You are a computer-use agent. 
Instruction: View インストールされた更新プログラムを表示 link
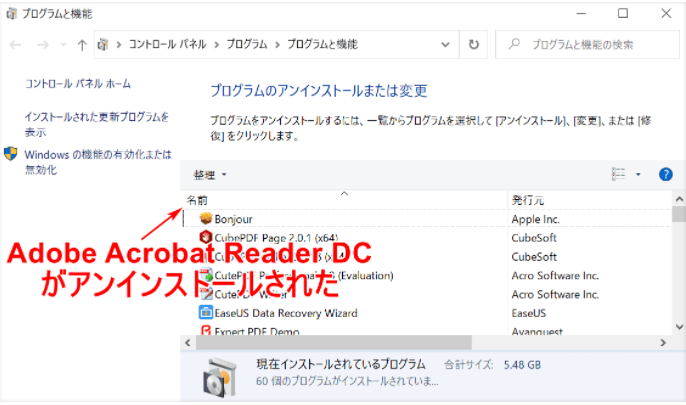[x=97, y=124]
